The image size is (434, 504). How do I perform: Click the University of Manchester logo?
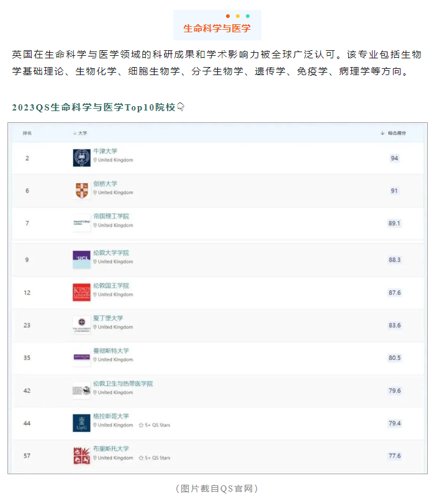[82, 357]
